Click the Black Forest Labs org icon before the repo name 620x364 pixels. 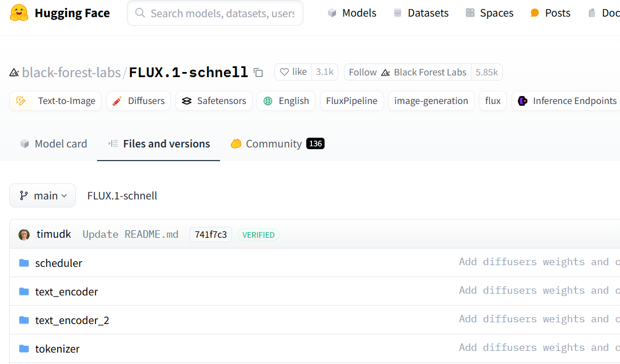[14, 73]
